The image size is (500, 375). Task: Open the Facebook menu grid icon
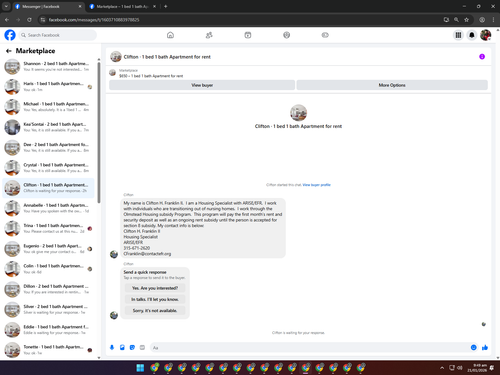coord(458,35)
